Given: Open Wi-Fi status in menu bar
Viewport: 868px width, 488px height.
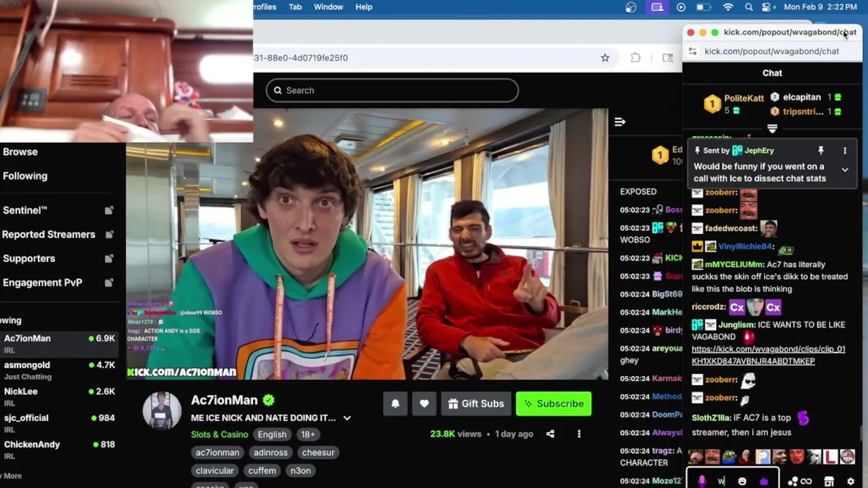Looking at the screenshot, I should 728,7.
